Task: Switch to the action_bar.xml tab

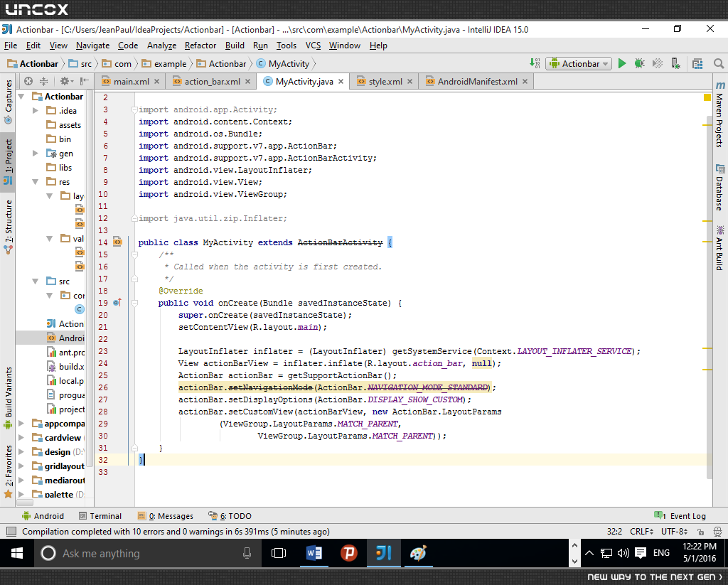Action: pyautogui.click(x=212, y=81)
